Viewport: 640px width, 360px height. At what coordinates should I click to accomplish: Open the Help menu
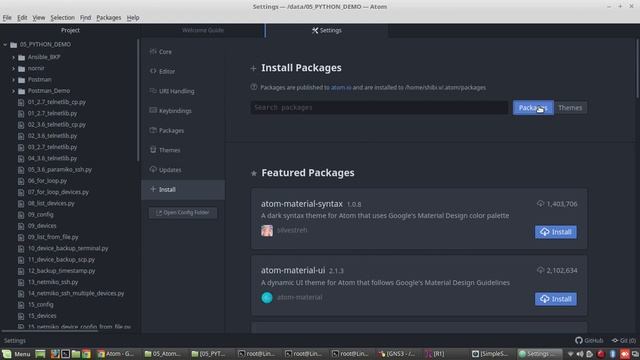133,18
